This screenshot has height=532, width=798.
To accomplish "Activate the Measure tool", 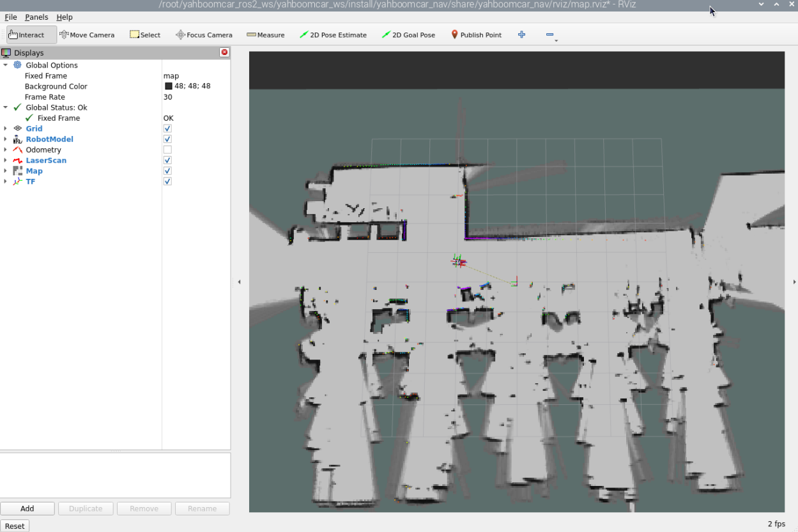I will click(266, 35).
